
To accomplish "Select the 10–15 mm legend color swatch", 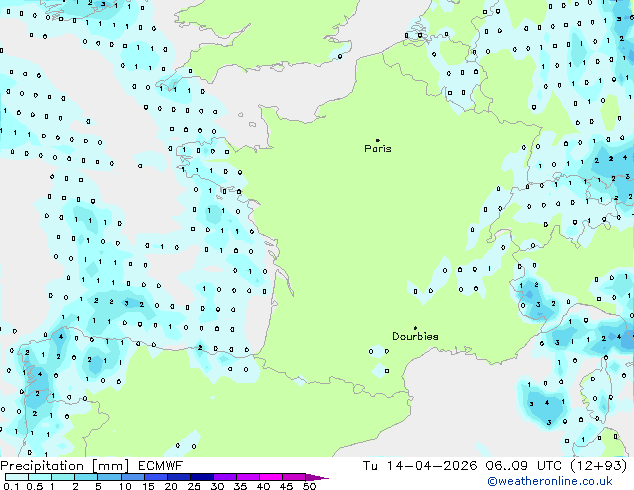I will click(133, 477).
